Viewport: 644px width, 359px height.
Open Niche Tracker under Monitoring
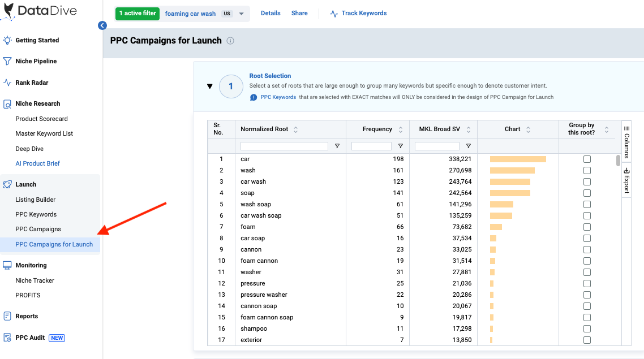tap(35, 280)
